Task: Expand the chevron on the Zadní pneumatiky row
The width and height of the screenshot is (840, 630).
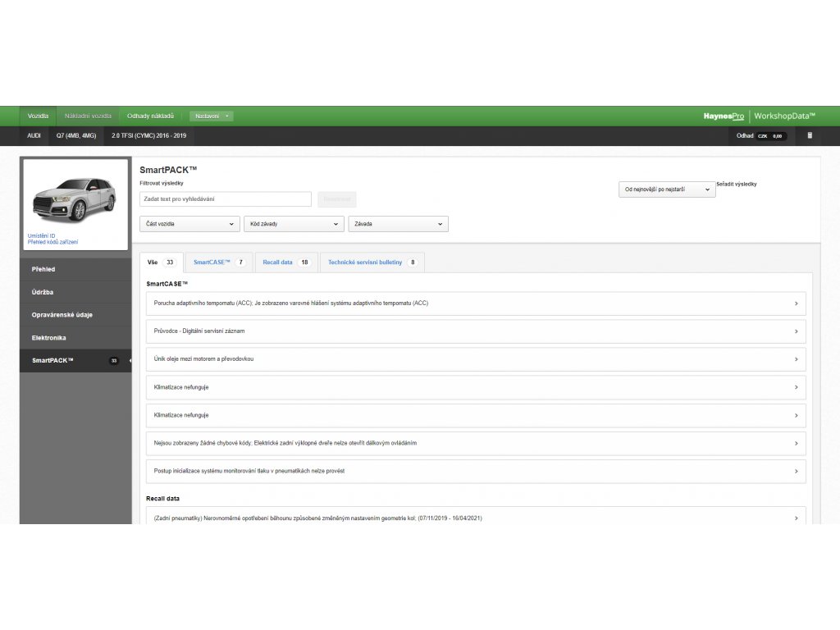Action: [796, 518]
